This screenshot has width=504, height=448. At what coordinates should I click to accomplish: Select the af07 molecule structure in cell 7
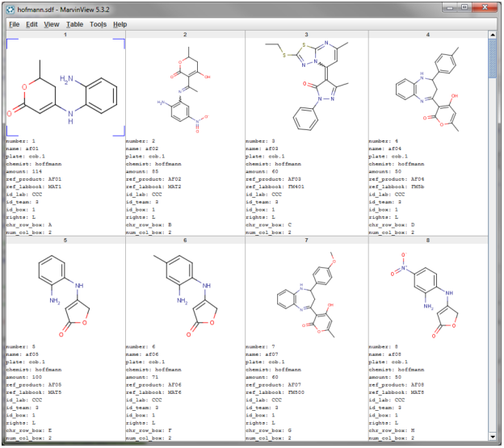click(307, 294)
